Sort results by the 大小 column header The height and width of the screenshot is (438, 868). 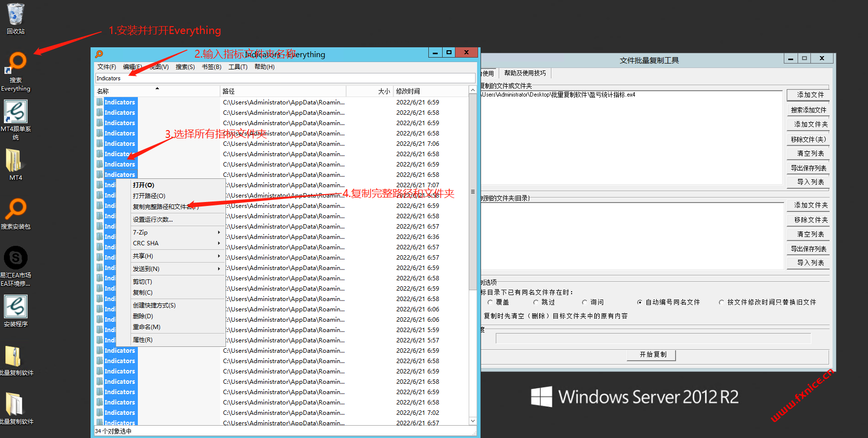[369, 91]
